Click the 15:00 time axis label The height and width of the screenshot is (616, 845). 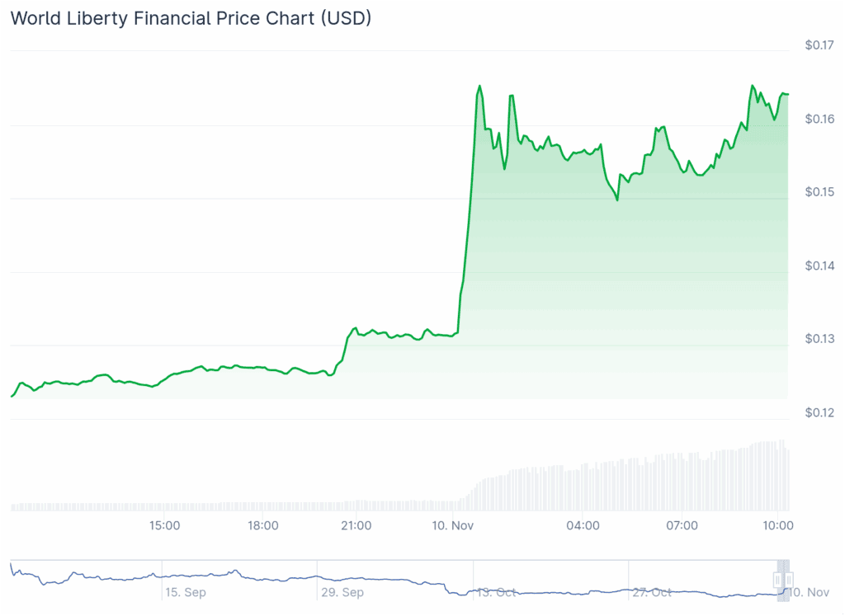tap(164, 525)
